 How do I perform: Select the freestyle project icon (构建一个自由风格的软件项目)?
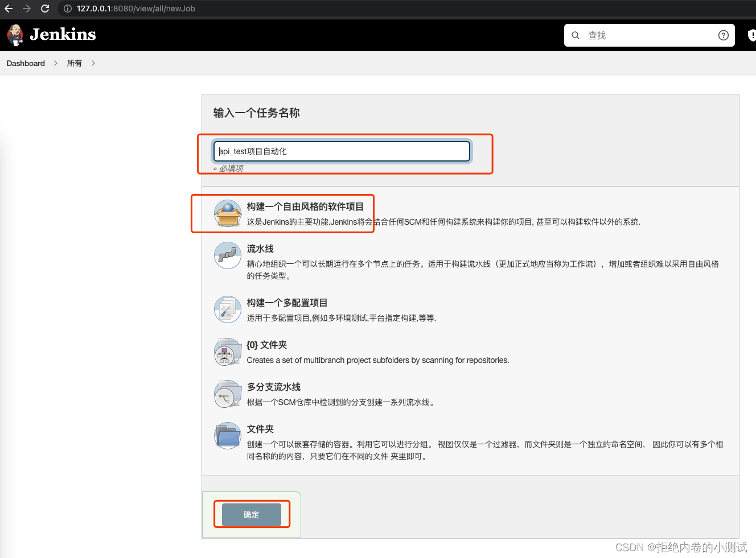point(227,213)
